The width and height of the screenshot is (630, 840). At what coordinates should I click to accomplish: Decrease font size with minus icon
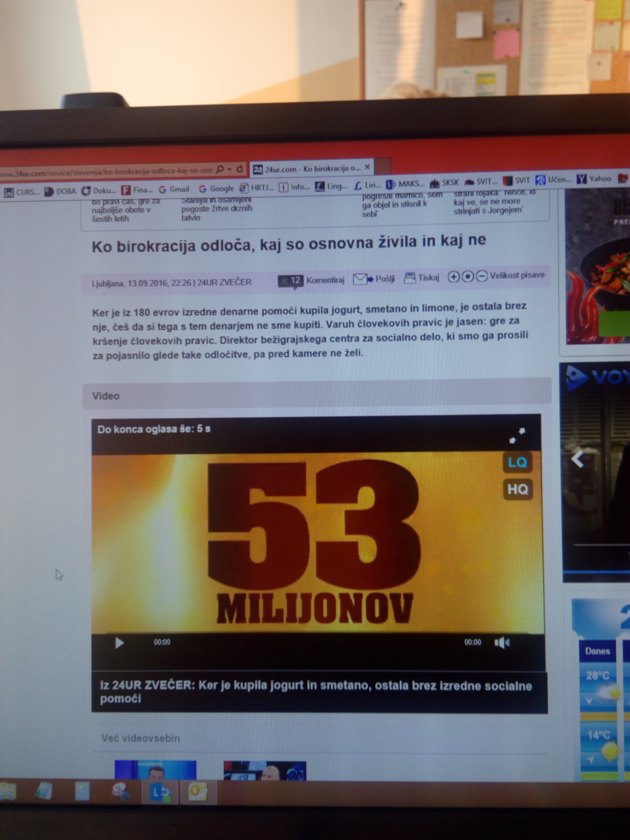(x=481, y=276)
